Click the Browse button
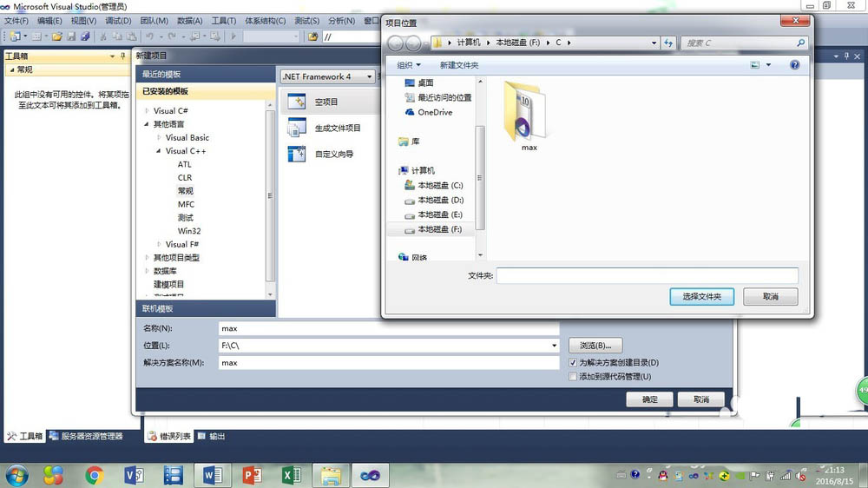Image resolution: width=868 pixels, height=488 pixels. click(595, 345)
